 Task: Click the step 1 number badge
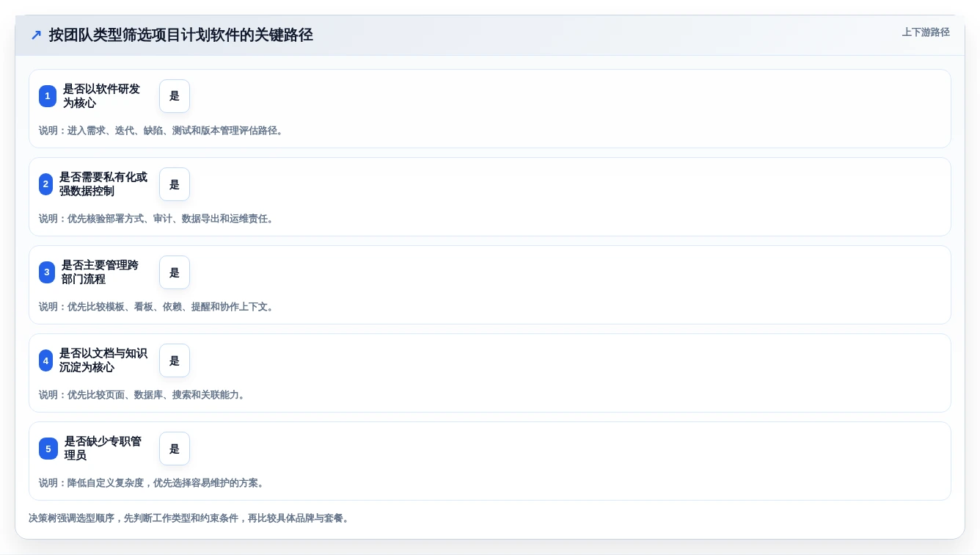click(48, 96)
